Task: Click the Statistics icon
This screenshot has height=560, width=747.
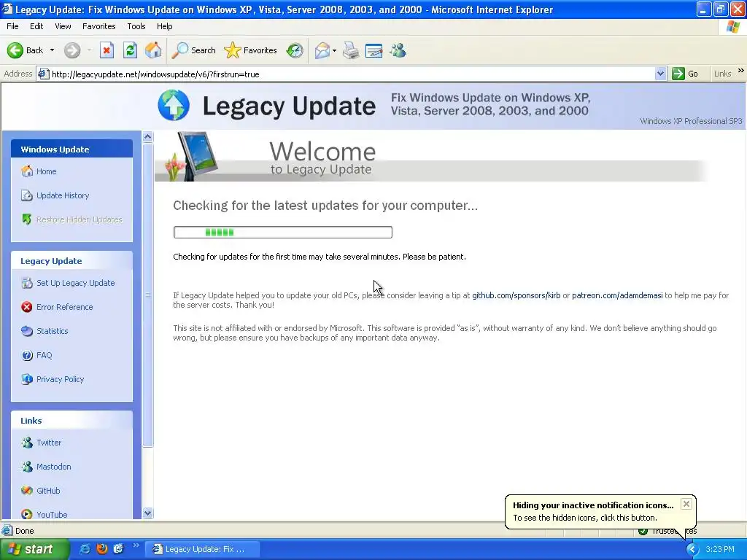Action: pyautogui.click(x=27, y=331)
